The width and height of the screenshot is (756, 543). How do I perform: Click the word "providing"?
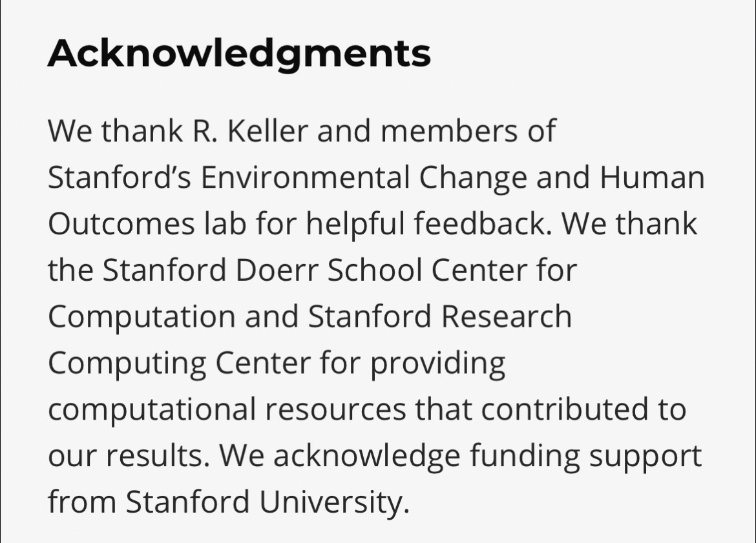[x=437, y=364]
